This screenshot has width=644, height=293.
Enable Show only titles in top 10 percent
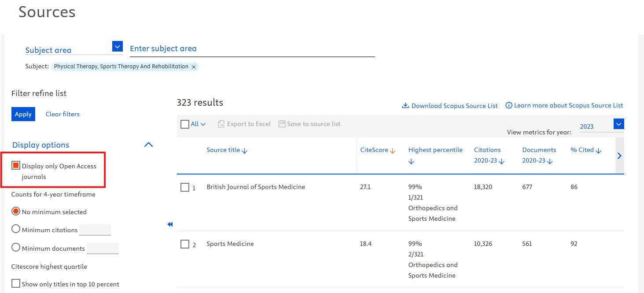tap(16, 284)
